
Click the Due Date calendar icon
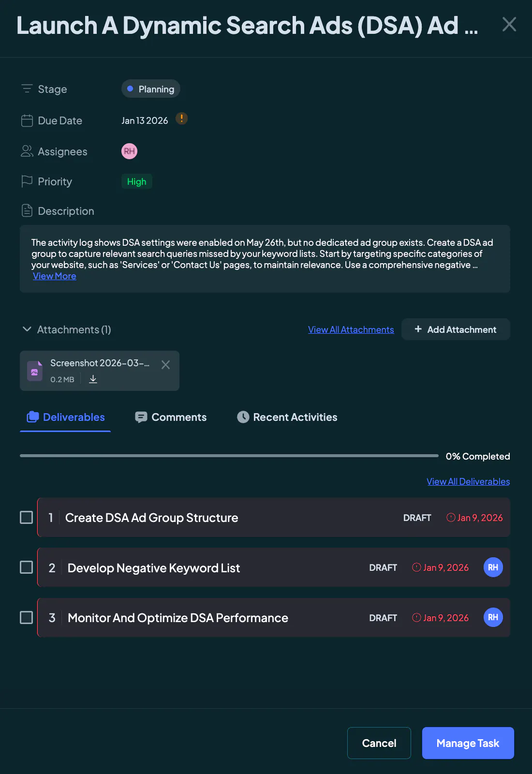tap(27, 120)
